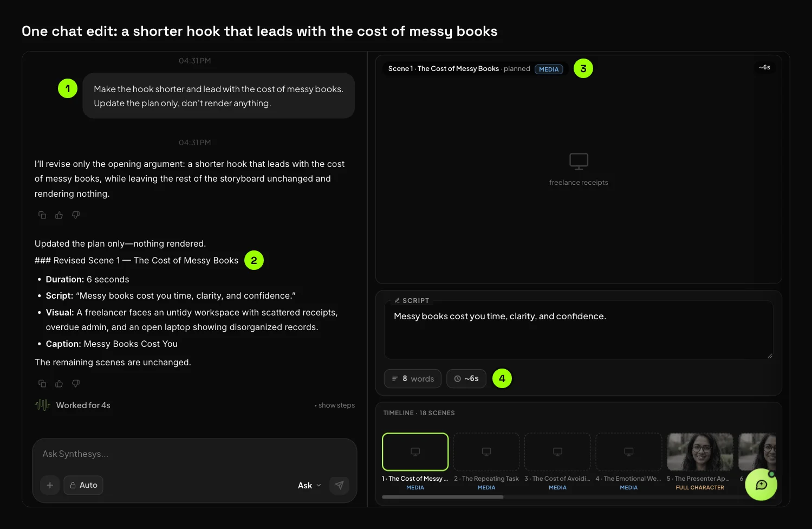This screenshot has width=812, height=529.
Task: Click the plus attachment button in chat box
Action: pyautogui.click(x=50, y=485)
